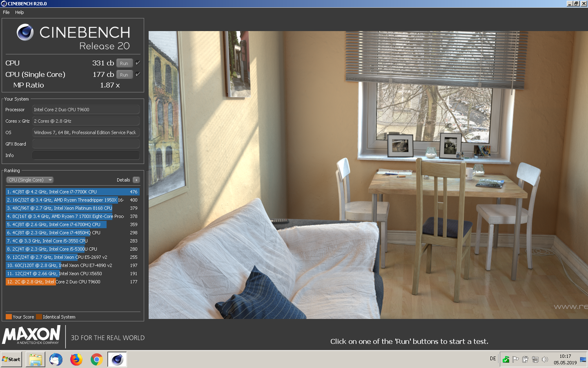Launch Google Chrome from the taskbar

(97, 359)
